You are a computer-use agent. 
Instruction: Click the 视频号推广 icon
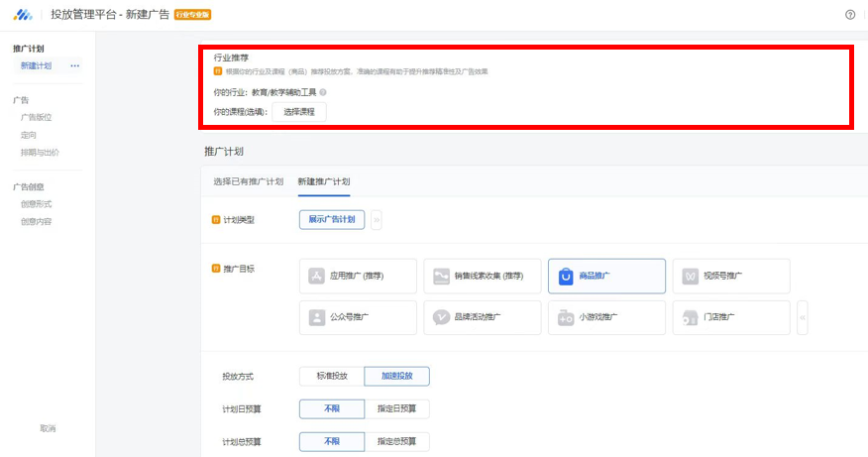pos(691,276)
